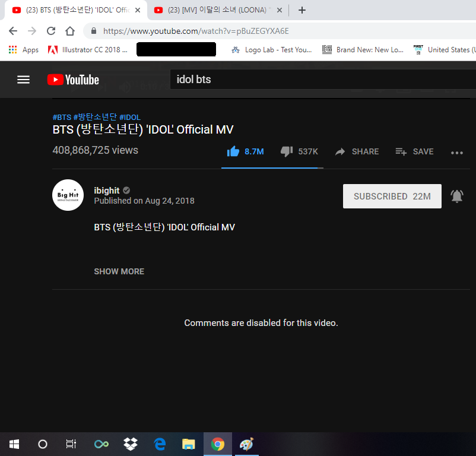Toggle like on the video
The height and width of the screenshot is (456, 476).
click(x=245, y=151)
